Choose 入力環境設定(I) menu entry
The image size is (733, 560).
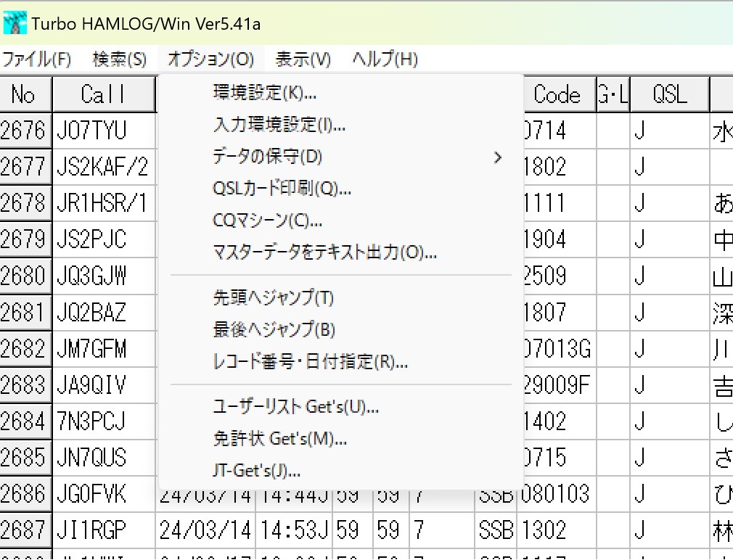279,125
